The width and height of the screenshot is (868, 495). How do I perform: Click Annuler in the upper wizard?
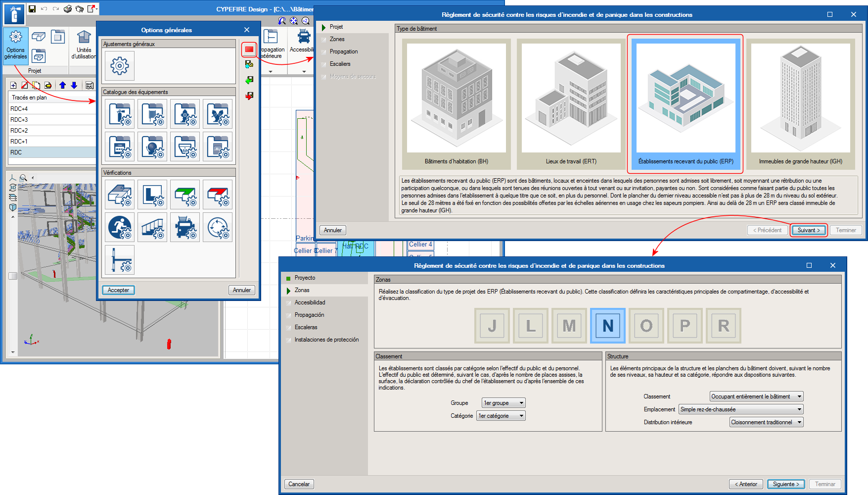coord(333,230)
